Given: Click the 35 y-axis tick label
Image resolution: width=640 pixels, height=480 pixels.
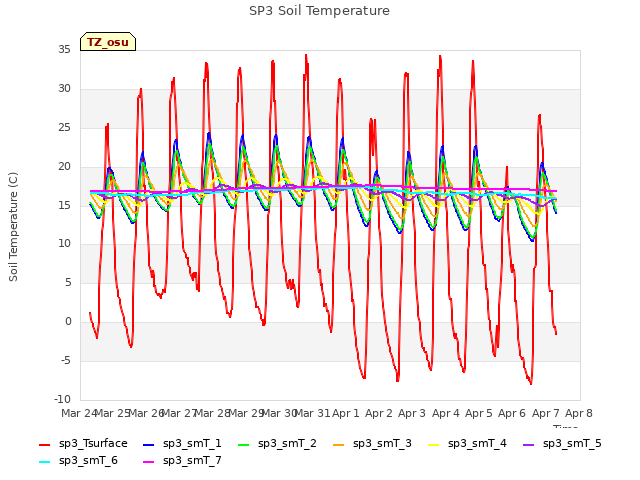Looking at the screenshot, I should tap(64, 50).
